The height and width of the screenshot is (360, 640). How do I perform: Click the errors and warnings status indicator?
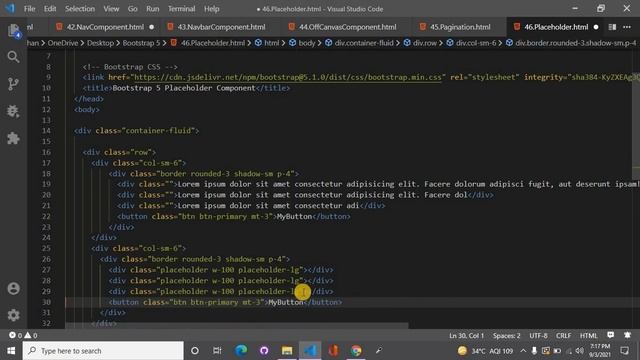tap(23, 336)
